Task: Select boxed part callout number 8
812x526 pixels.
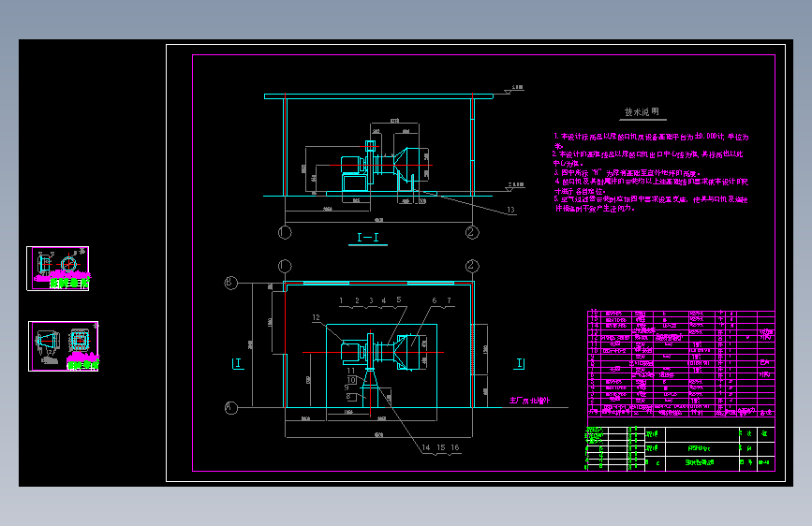Action: [350, 397]
